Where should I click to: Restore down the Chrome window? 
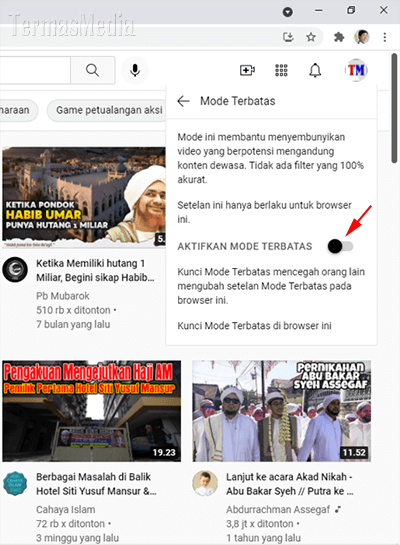(x=351, y=10)
